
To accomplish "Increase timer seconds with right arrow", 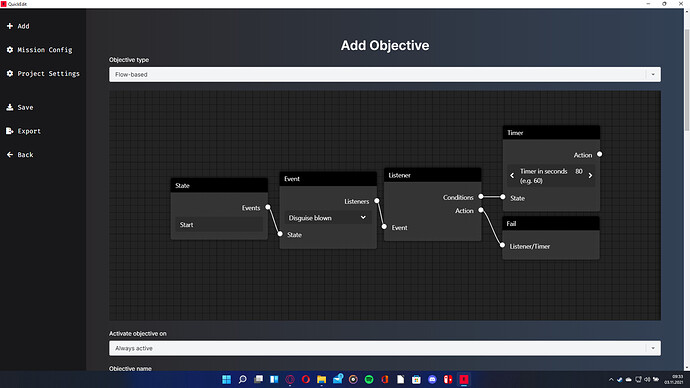I will click(x=590, y=176).
